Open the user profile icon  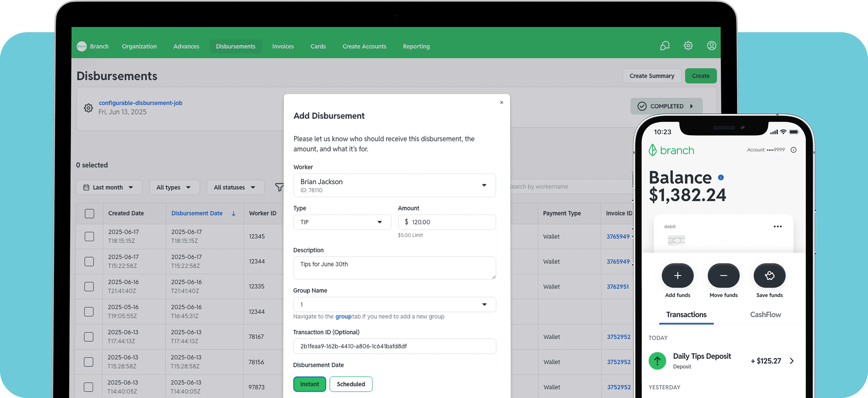pos(711,46)
